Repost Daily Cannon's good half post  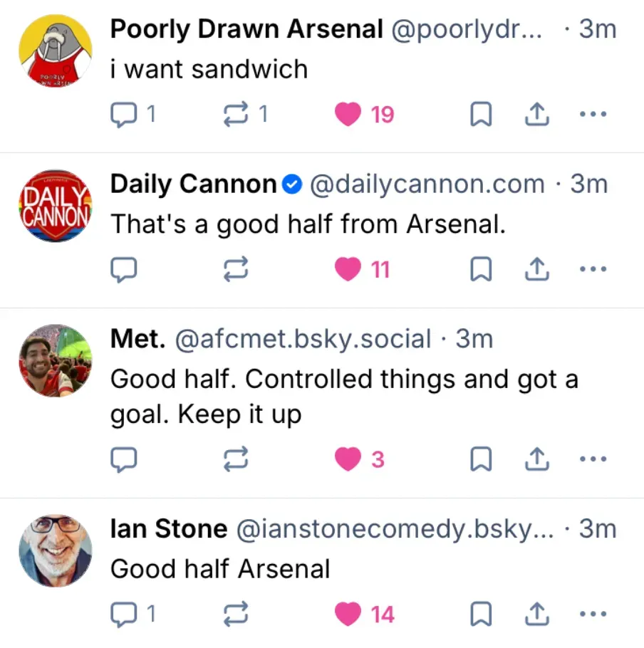(x=236, y=269)
